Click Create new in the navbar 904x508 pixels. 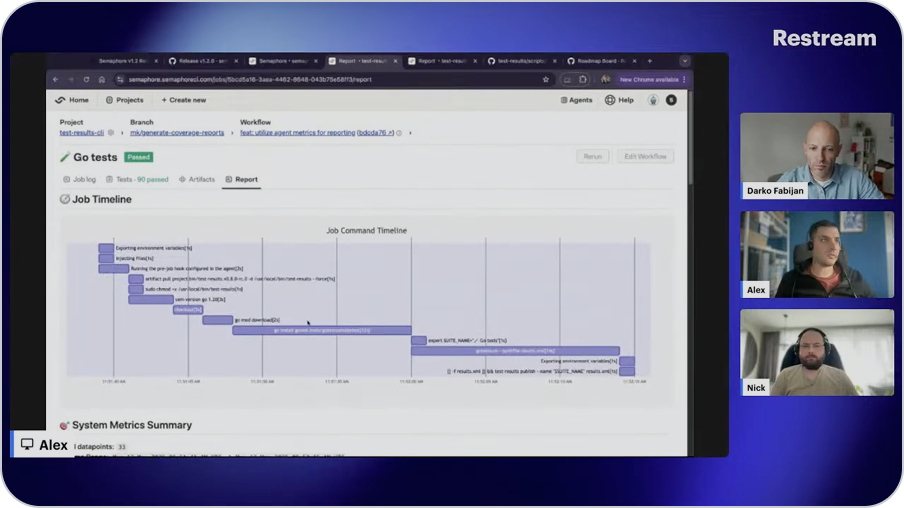coord(184,100)
